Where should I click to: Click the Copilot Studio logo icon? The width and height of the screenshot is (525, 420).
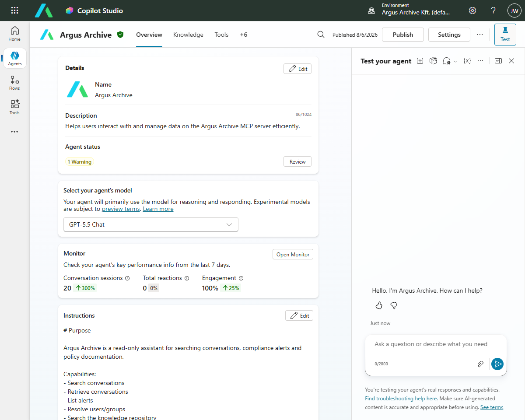69,10
